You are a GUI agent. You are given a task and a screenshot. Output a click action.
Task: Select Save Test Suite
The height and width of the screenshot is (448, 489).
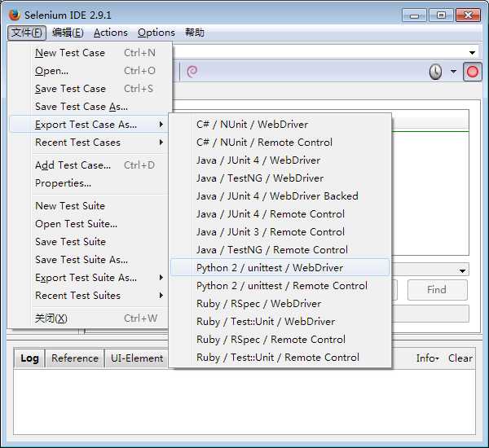point(89,242)
